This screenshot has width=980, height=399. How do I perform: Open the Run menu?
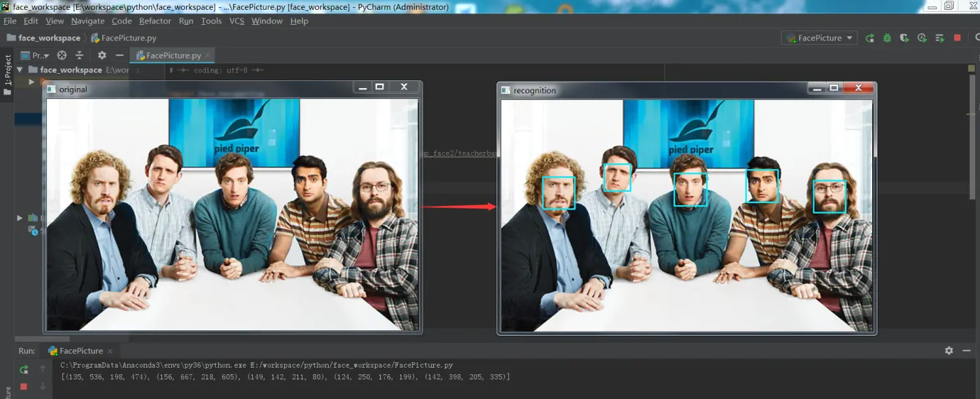(x=186, y=21)
